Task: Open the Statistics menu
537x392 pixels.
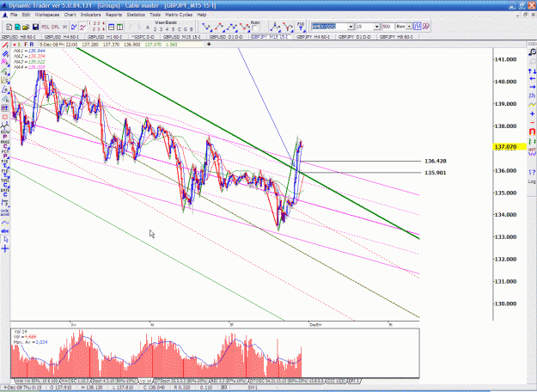Action: click(x=136, y=15)
